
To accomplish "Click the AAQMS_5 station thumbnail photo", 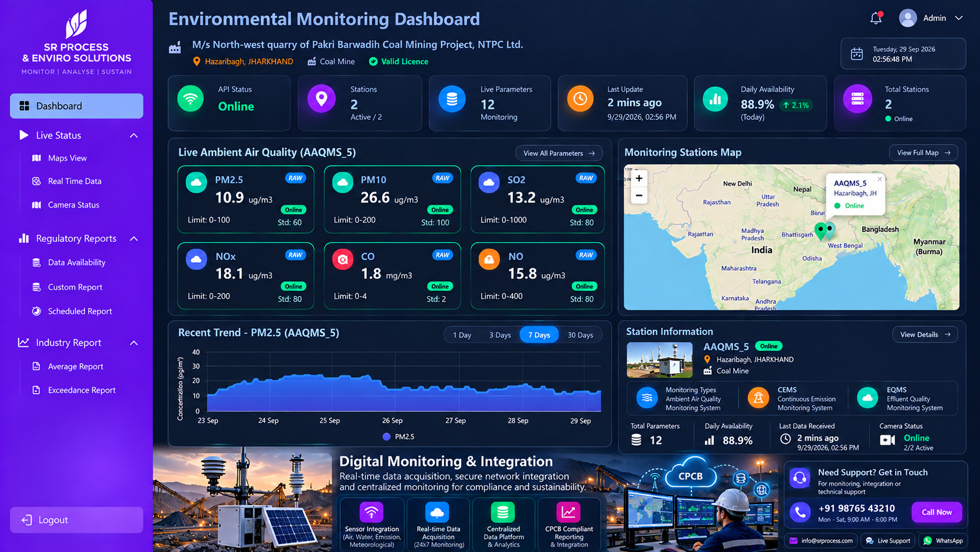I will (659, 360).
